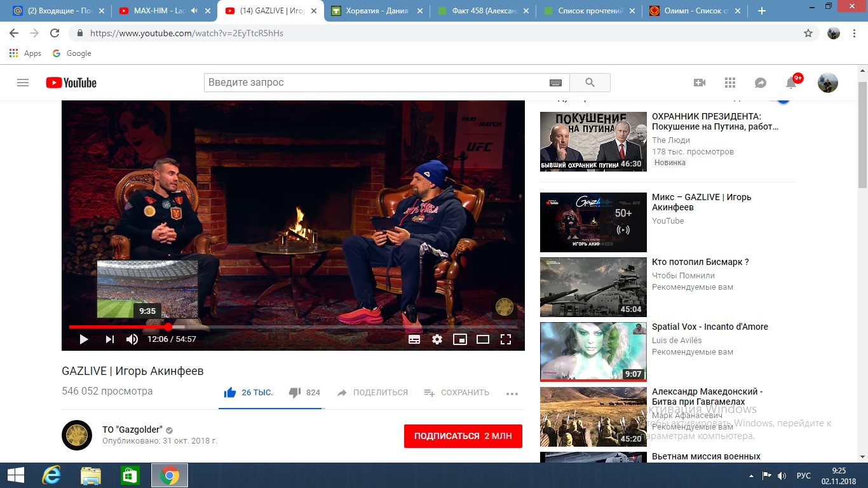Open the more actions three-dot menu
The image size is (868, 488).
512,393
